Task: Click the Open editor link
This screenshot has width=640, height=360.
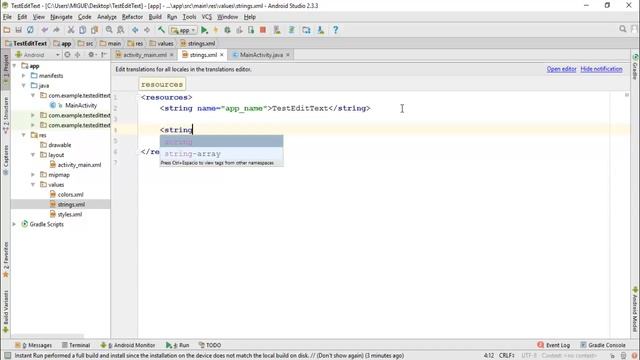Action: tap(561, 69)
